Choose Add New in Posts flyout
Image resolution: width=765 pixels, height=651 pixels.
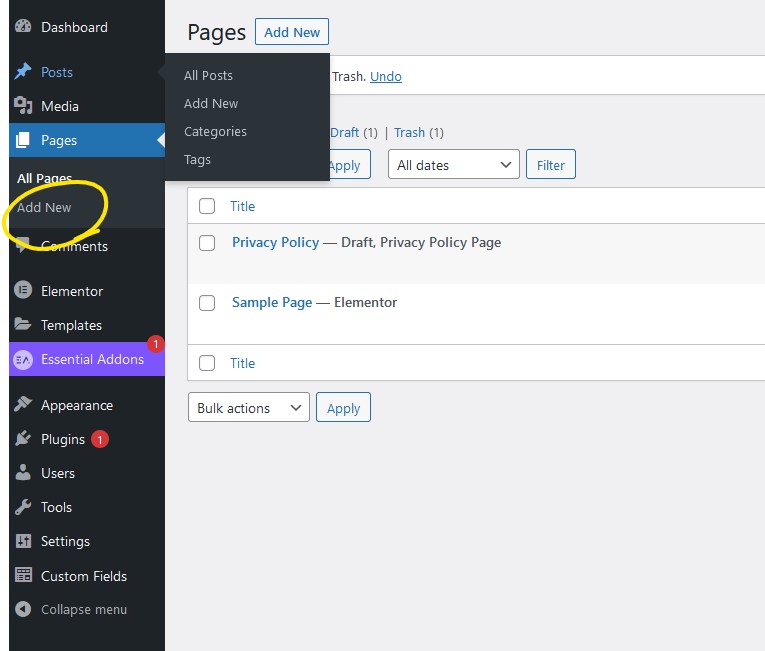point(211,103)
